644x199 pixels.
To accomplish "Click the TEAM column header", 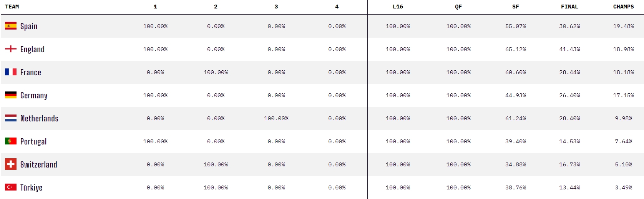I will tap(12, 7).
